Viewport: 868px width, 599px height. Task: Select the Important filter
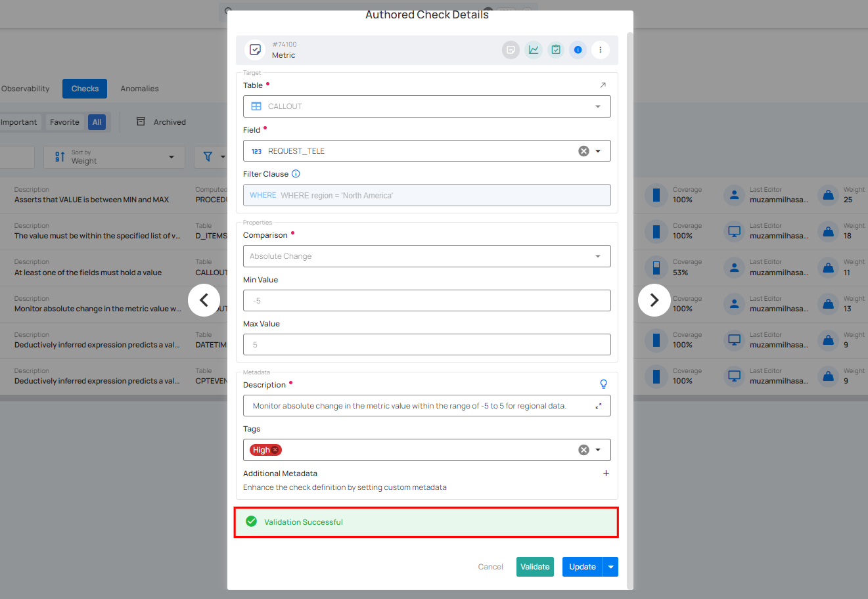pyautogui.click(x=19, y=122)
